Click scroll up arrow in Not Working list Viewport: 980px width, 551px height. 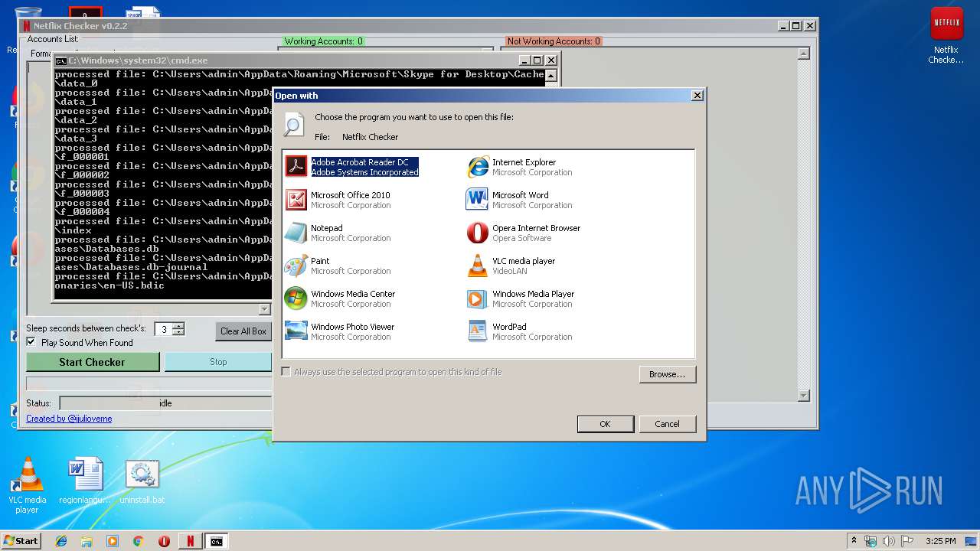point(803,54)
